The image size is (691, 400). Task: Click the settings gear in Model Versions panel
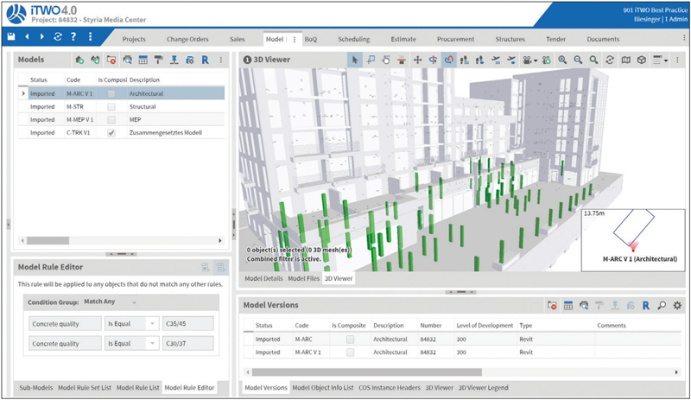(x=677, y=305)
